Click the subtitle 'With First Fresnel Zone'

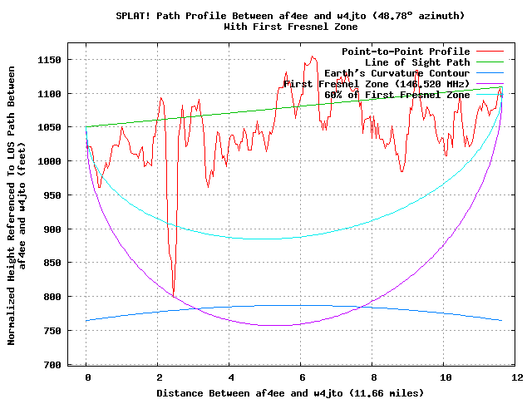click(x=291, y=27)
